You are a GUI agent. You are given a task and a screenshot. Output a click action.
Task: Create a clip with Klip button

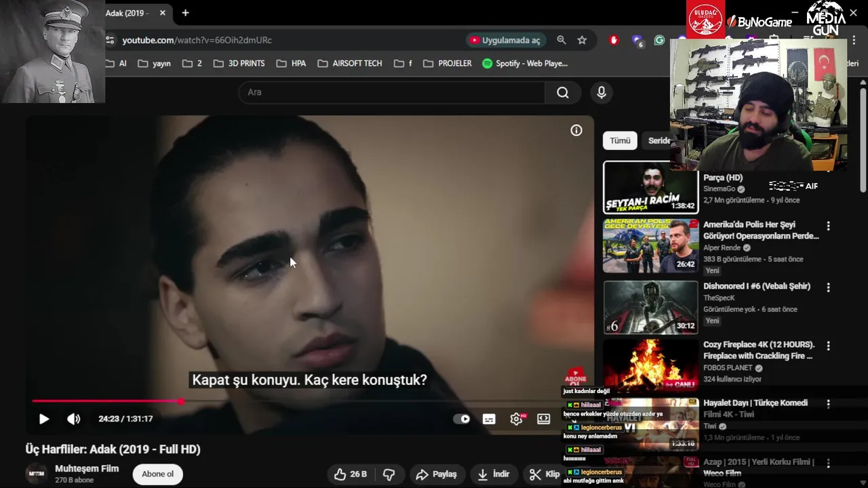(545, 474)
